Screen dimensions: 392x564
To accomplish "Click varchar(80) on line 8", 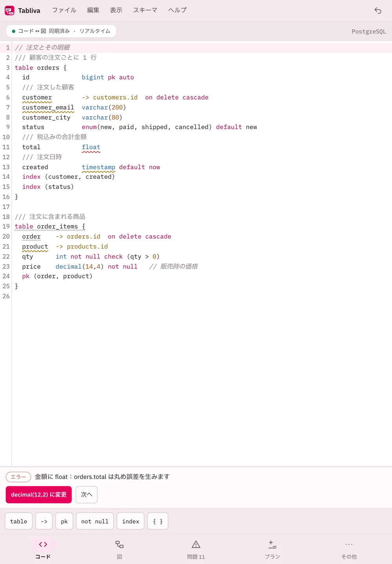I will pyautogui.click(x=102, y=117).
